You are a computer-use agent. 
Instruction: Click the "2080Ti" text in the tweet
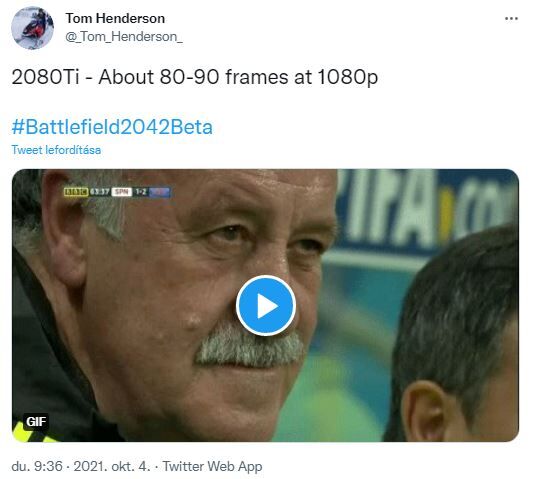(45, 77)
